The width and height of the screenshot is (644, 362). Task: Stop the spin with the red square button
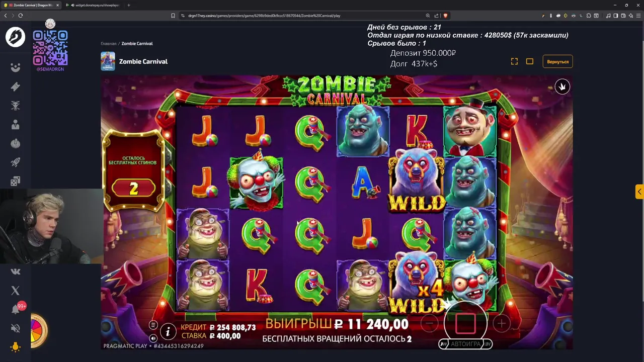[465, 324]
